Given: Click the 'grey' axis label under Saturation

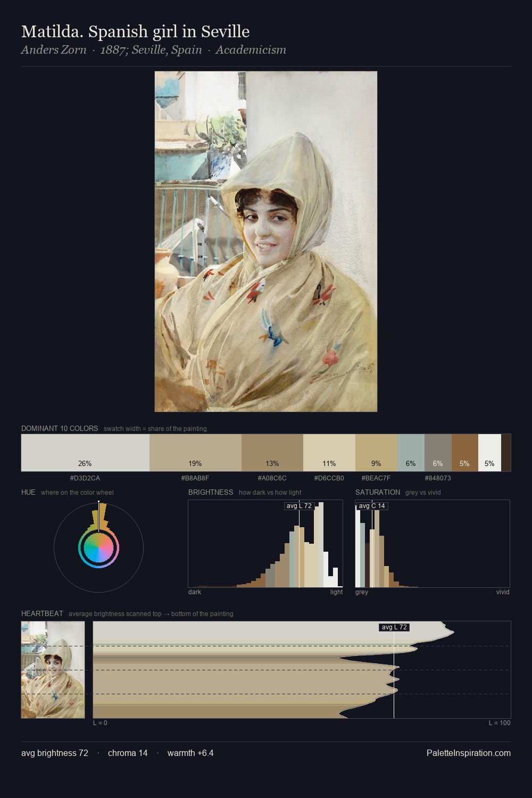Looking at the screenshot, I should pos(362,592).
